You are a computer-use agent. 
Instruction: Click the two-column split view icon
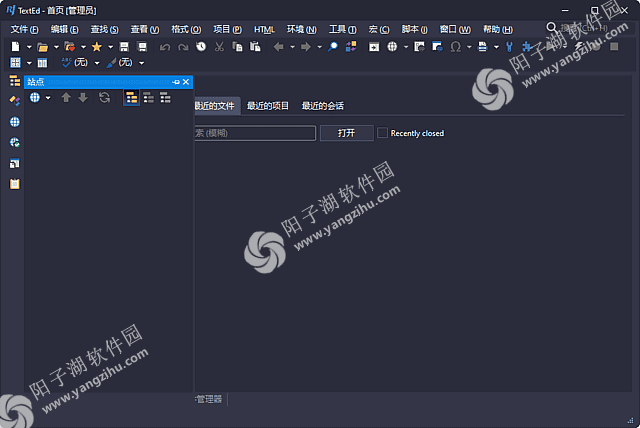[x=42, y=63]
